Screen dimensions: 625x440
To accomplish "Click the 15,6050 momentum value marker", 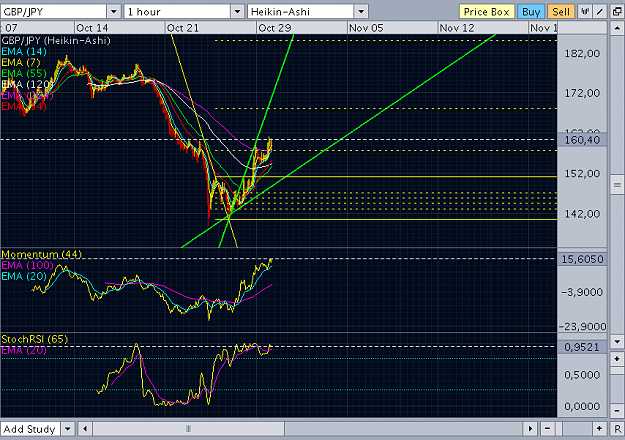I will coord(582,259).
